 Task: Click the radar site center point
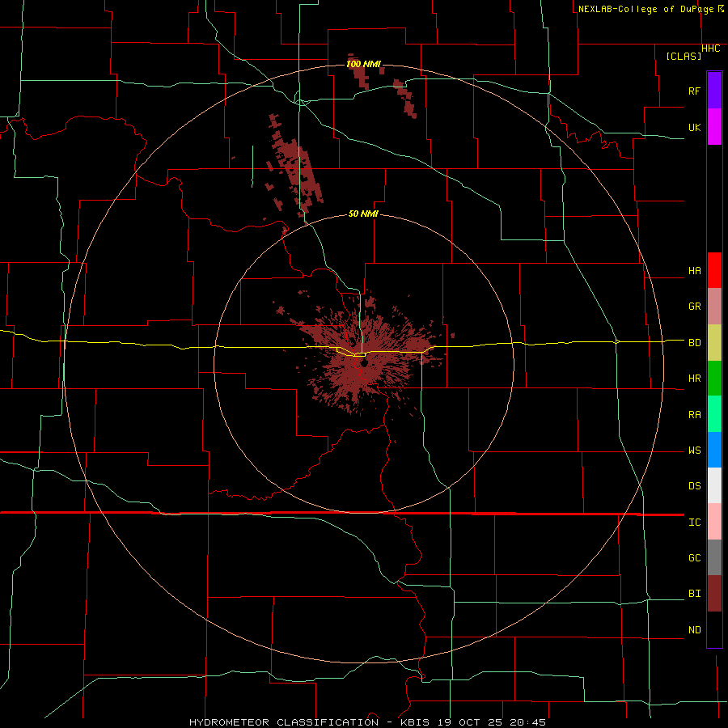[363, 363]
